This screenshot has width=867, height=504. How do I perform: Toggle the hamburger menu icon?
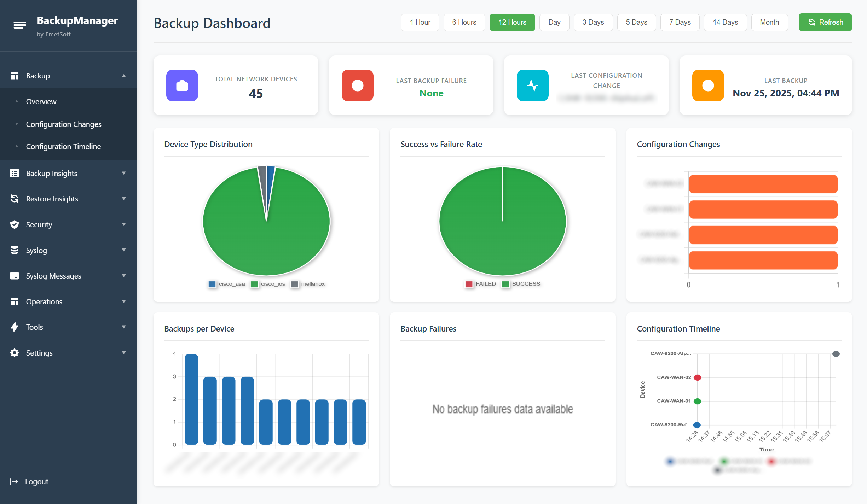coord(20,25)
